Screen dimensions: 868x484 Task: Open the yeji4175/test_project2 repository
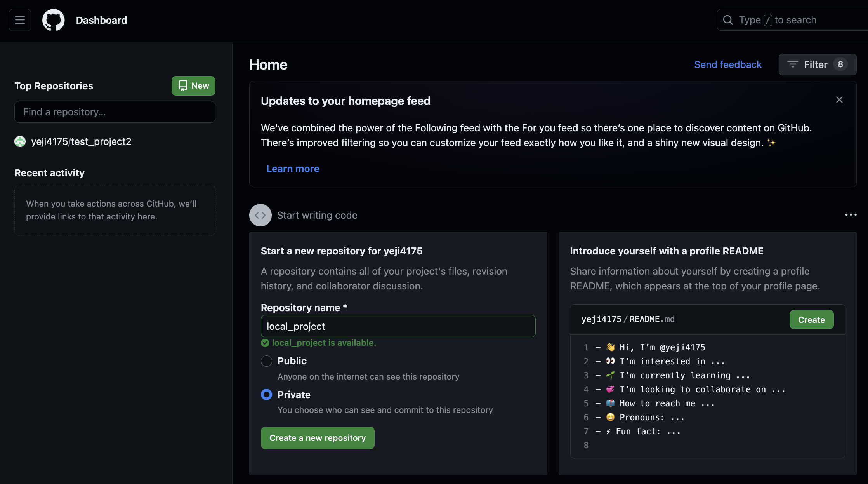(81, 141)
